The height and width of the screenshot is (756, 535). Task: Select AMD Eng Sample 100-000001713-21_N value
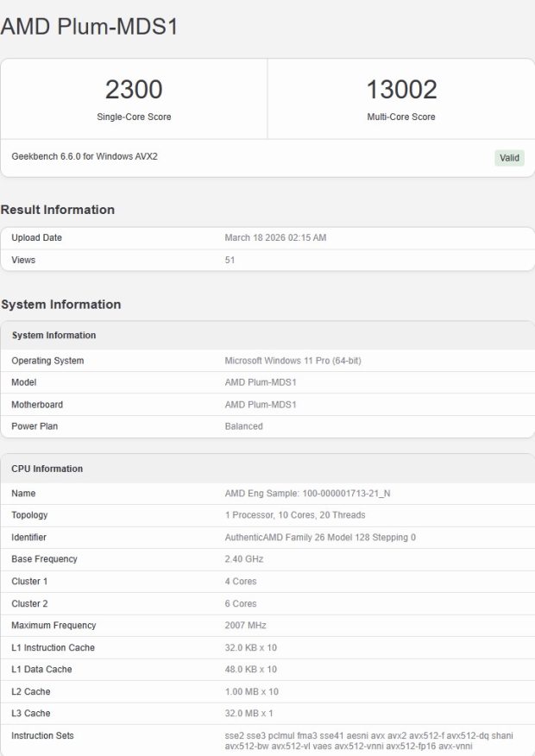point(307,494)
